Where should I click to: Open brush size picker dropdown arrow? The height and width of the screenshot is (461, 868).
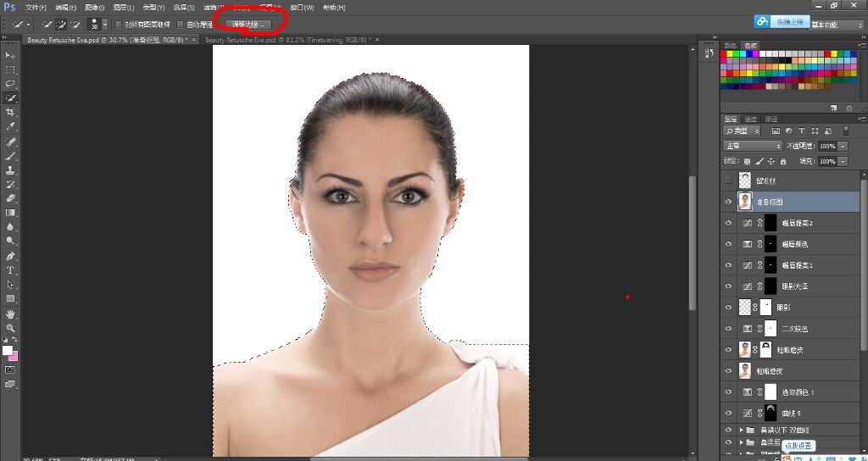click(104, 25)
